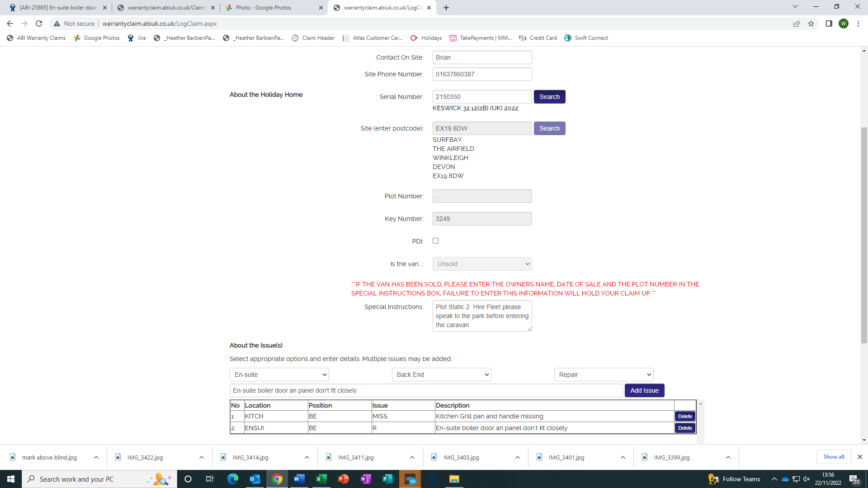Open the Back End position dropdown
868x488 pixels.
coord(441,375)
